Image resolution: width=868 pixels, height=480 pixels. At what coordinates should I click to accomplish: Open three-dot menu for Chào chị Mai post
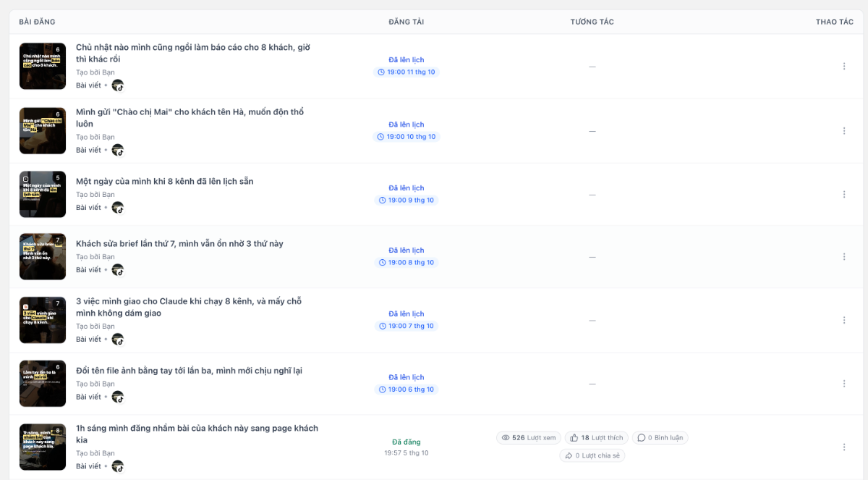843,131
